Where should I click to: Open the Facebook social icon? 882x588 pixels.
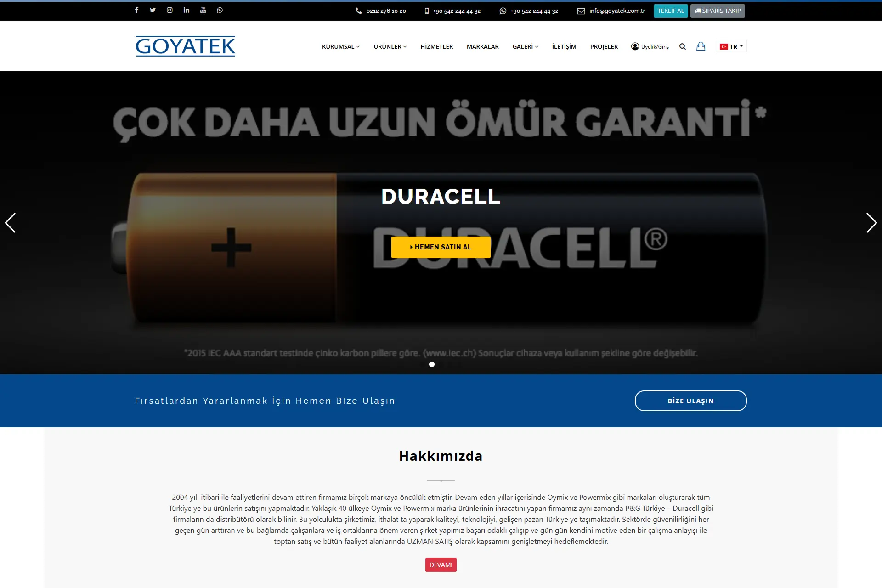(x=136, y=10)
